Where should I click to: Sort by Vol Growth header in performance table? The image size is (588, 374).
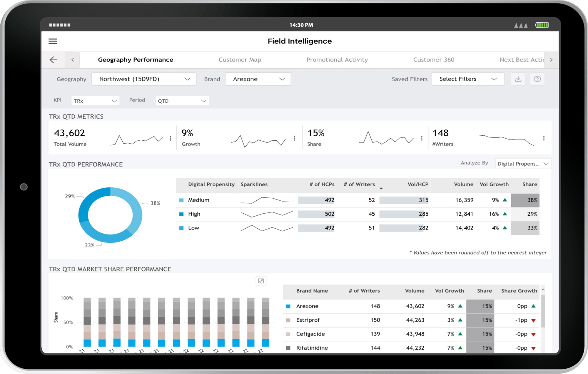pyautogui.click(x=494, y=184)
